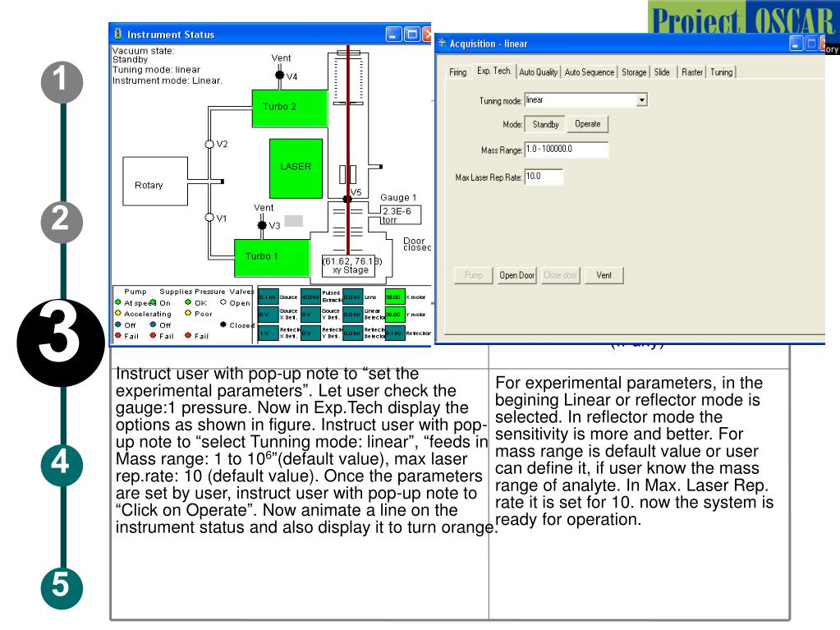Click the greyed Close door button
The width and height of the screenshot is (840, 630).
[x=560, y=275]
